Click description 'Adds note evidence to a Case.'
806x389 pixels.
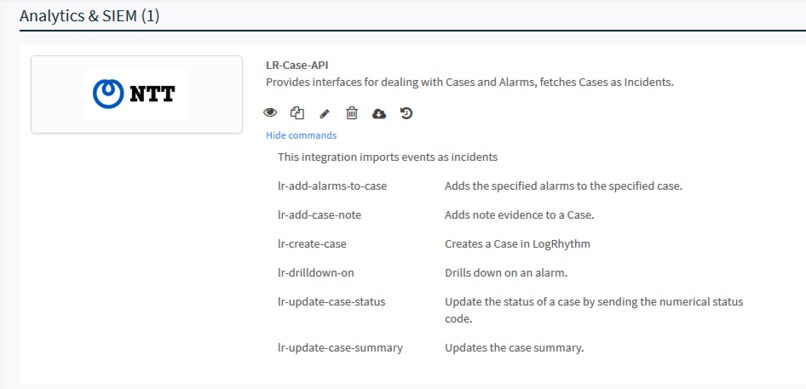pyautogui.click(x=519, y=215)
